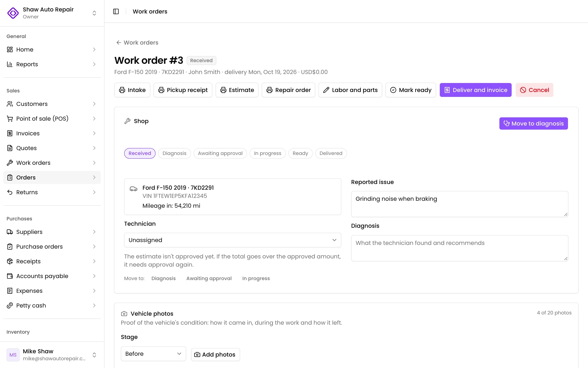Viewport: 588px width, 368px height.
Task: Expand the Shaw Auto Repair workspace switcher
Action: [94, 13]
